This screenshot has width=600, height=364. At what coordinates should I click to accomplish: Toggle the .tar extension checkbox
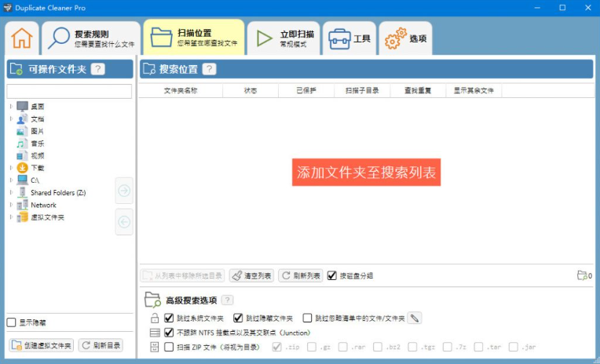tap(478, 347)
